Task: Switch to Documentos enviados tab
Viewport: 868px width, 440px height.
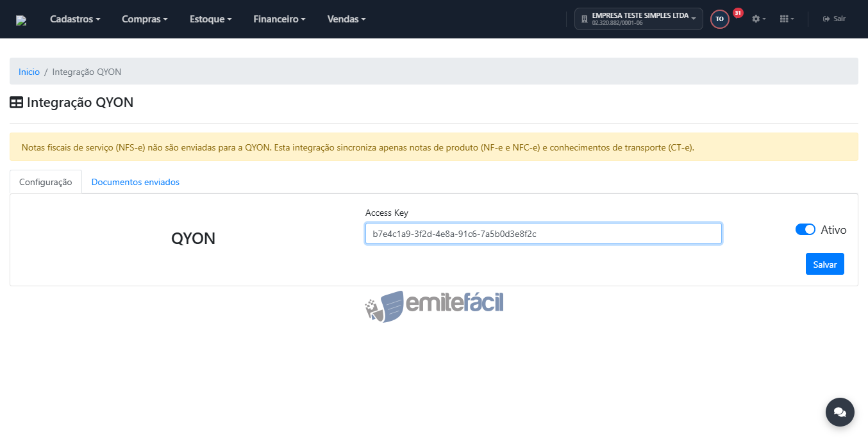Action: pos(135,182)
